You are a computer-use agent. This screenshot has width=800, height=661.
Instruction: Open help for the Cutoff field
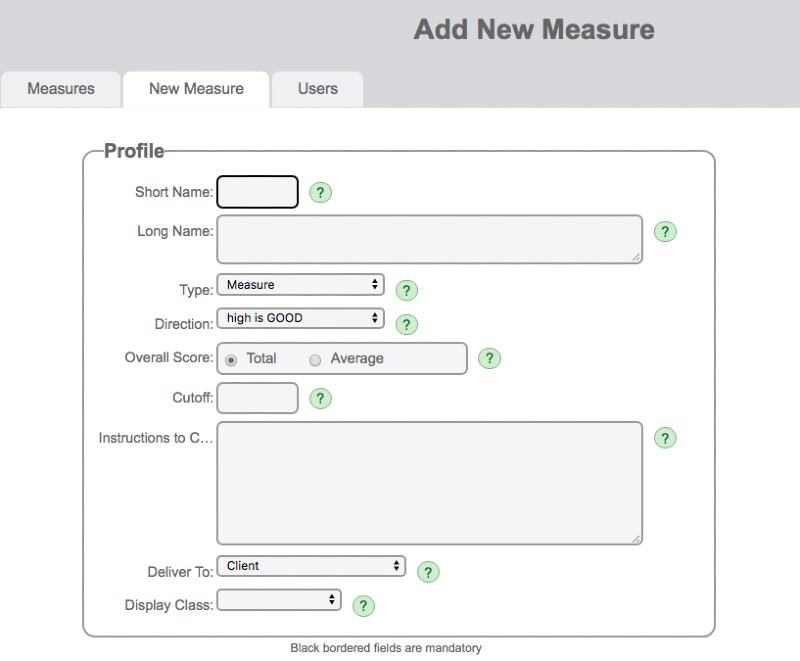(320, 398)
